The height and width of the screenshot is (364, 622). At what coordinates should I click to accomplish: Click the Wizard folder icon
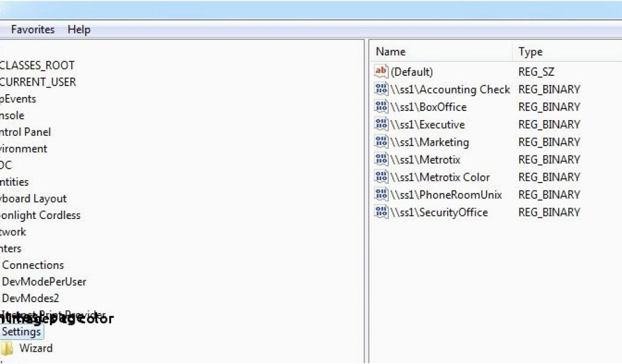point(7,348)
